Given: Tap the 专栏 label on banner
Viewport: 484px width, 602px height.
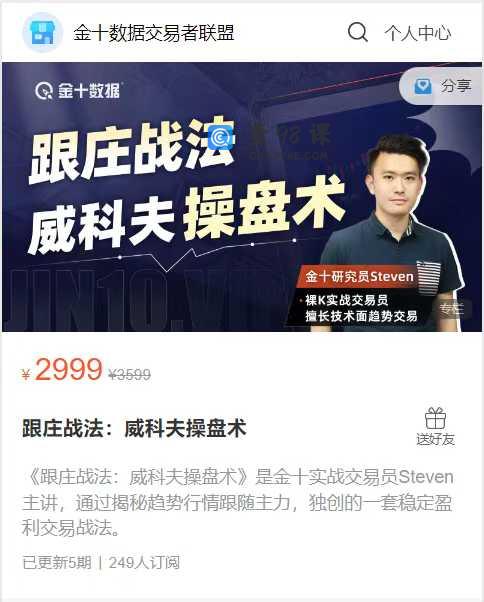Looking at the screenshot, I should click(452, 309).
